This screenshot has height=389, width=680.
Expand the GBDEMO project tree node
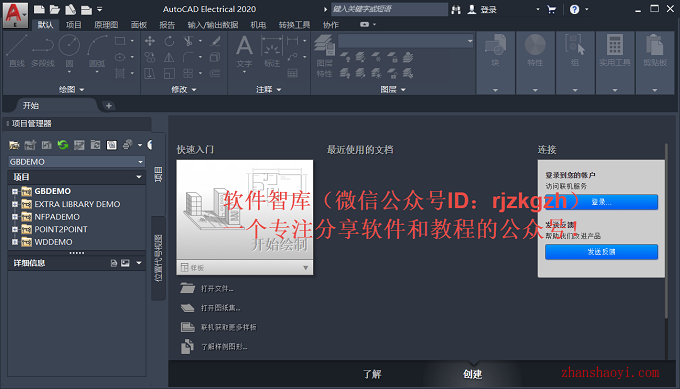15,191
